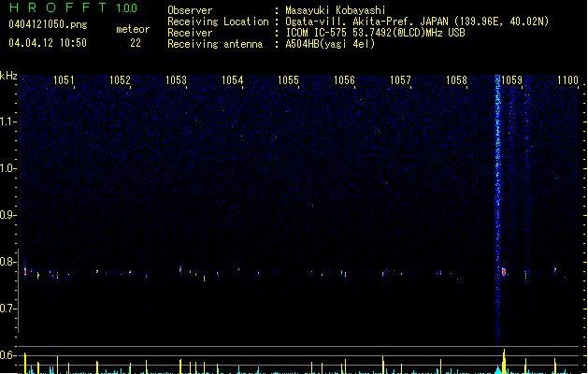Click the bright meteor echo after 1059
The image size is (588, 374).
504,271
